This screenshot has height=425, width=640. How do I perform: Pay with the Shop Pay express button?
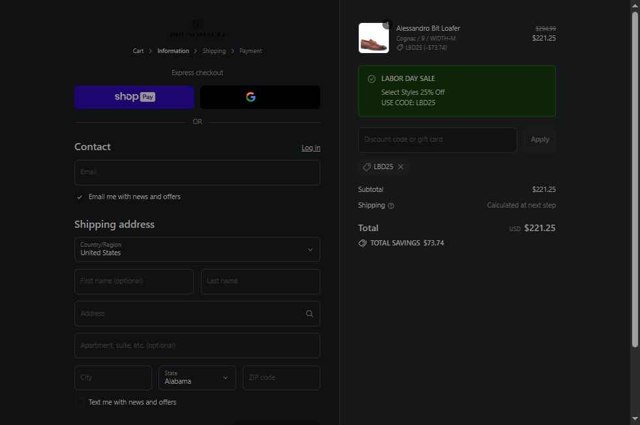click(134, 97)
